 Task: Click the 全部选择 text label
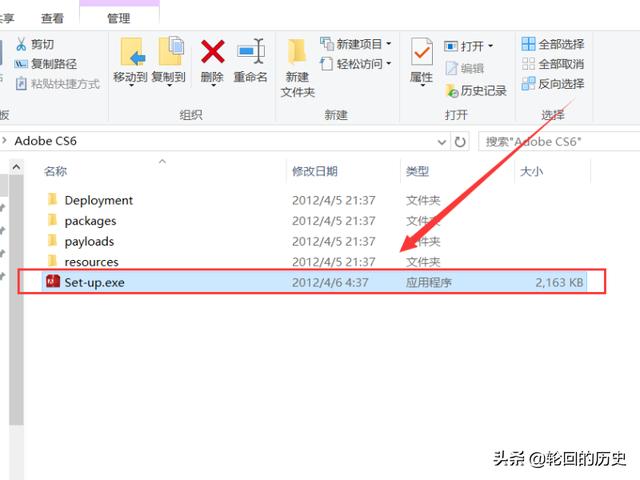(561, 44)
